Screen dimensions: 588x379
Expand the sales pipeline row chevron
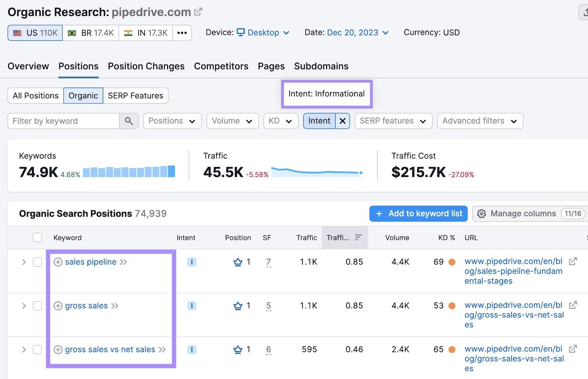(24, 262)
